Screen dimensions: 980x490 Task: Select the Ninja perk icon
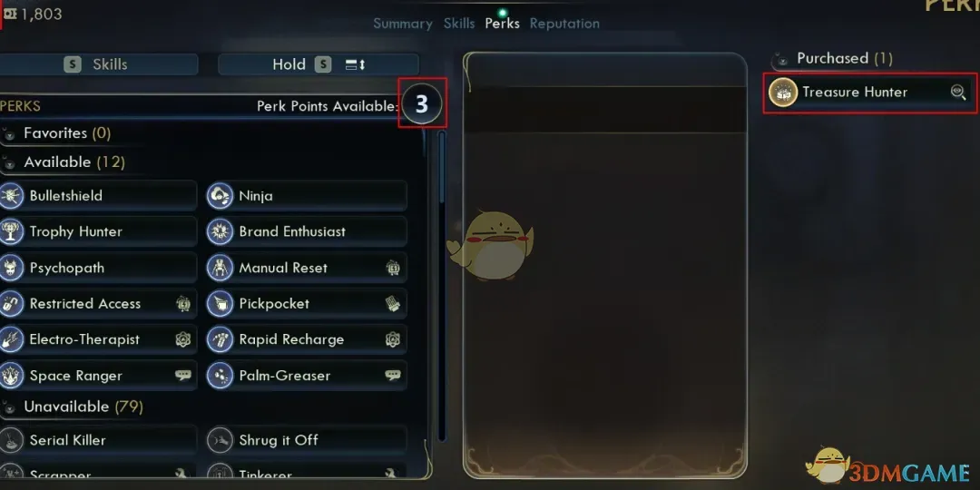pos(220,196)
